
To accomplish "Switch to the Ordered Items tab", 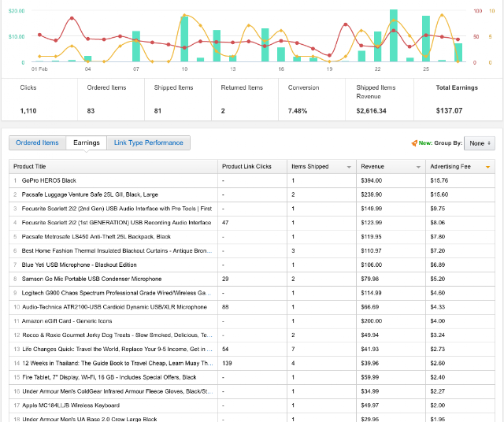I will tap(37, 143).
